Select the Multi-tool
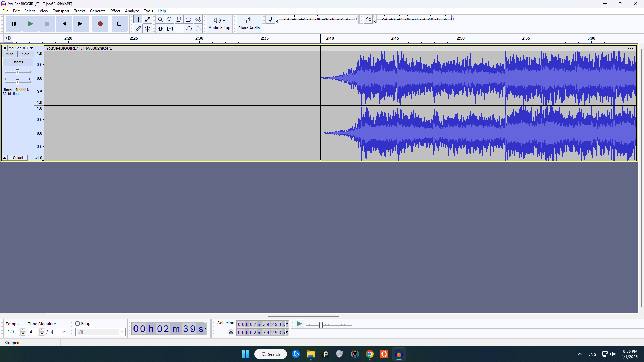This screenshot has height=362, width=644. 147,28
